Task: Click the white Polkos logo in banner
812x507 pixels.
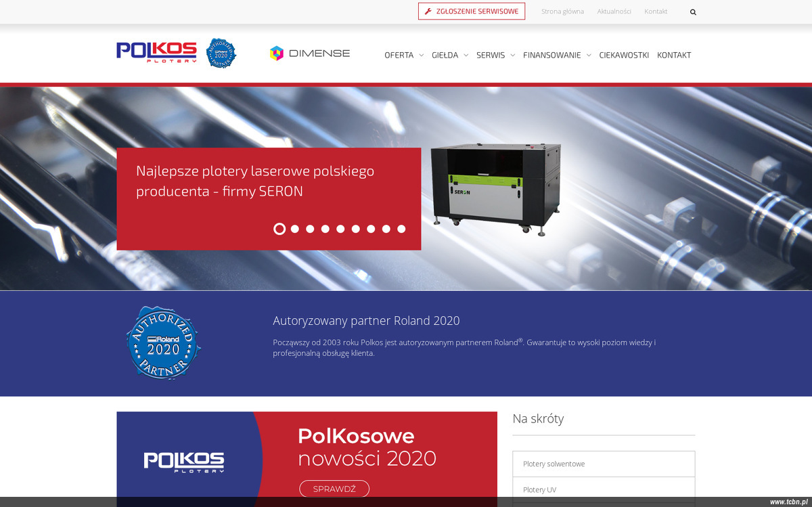Action: click(184, 462)
